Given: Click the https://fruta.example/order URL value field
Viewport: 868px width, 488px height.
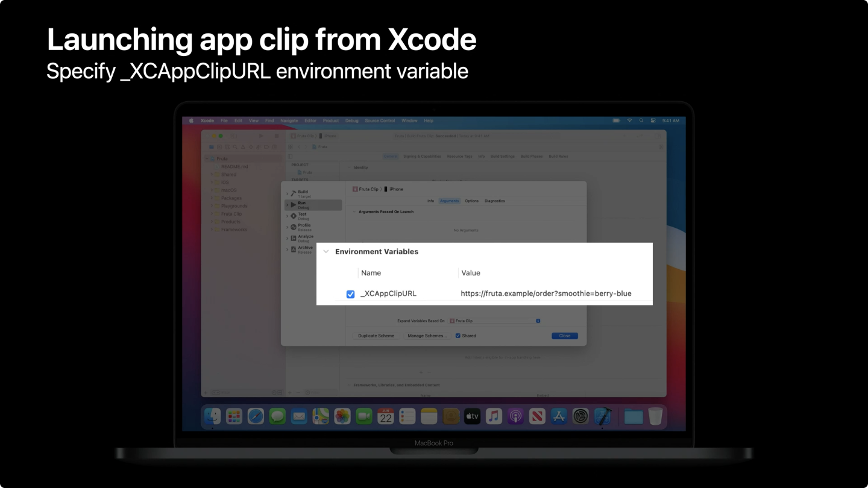Looking at the screenshot, I should tap(546, 293).
